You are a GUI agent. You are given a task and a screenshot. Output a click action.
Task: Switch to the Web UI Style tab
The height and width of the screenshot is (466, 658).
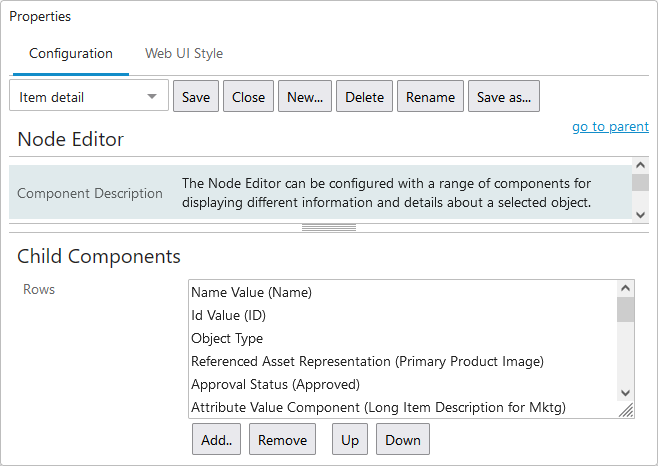(184, 53)
